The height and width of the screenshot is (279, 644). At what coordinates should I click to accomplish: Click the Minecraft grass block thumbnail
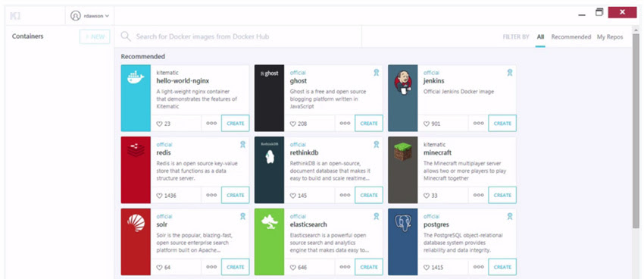coord(403,170)
